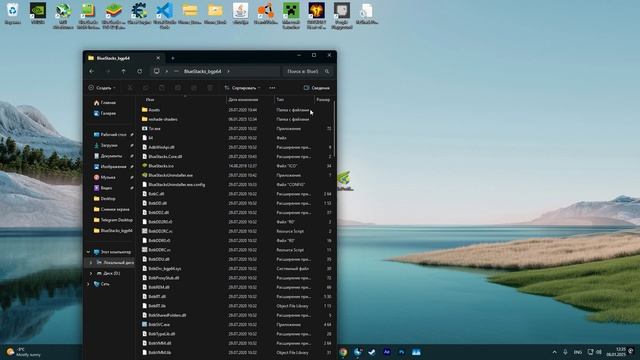Launch Visual Studio Code desktop shortcut

tap(164, 16)
